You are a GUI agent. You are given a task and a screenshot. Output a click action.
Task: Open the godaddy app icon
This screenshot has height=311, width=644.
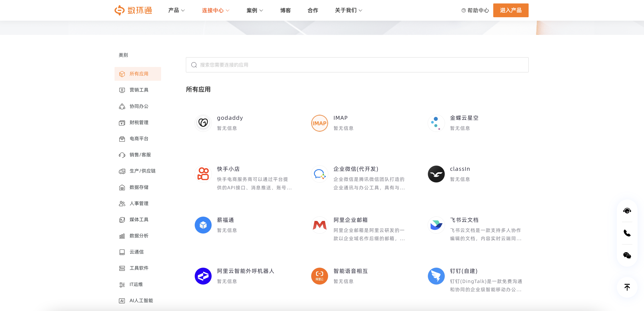tap(203, 123)
